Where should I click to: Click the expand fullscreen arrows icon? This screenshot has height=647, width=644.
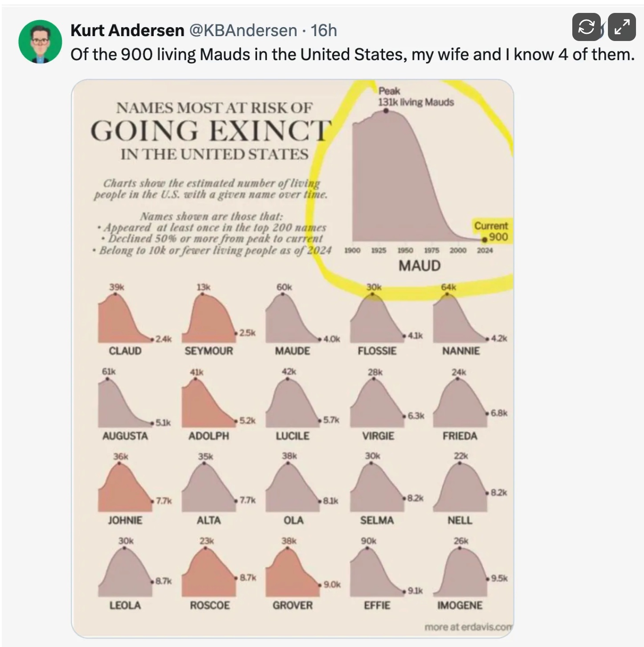(622, 27)
